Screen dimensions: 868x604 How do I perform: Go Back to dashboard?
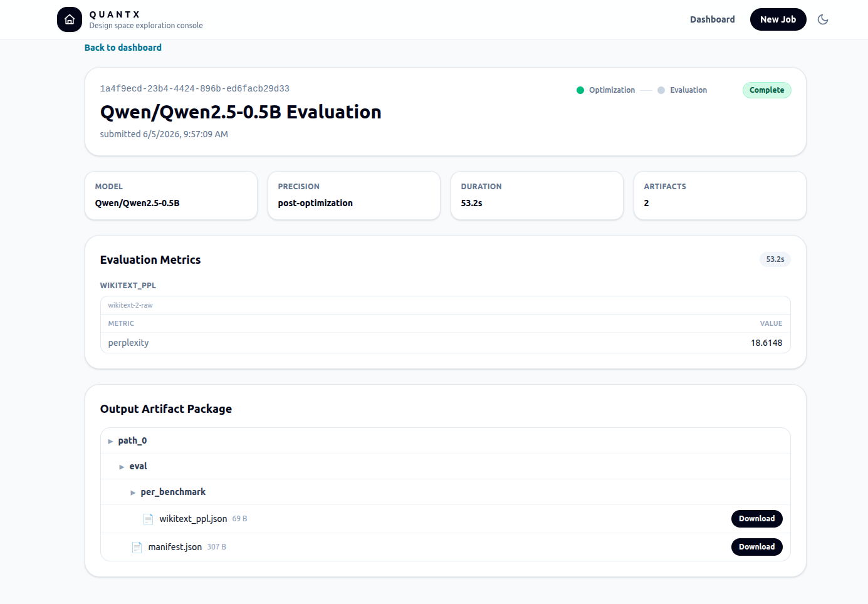click(x=123, y=48)
